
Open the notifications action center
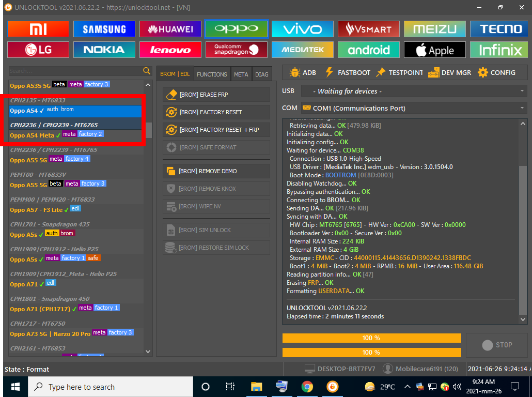(x=515, y=387)
